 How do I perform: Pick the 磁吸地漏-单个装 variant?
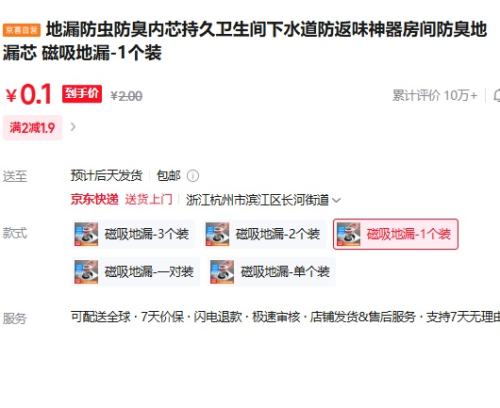click(271, 272)
